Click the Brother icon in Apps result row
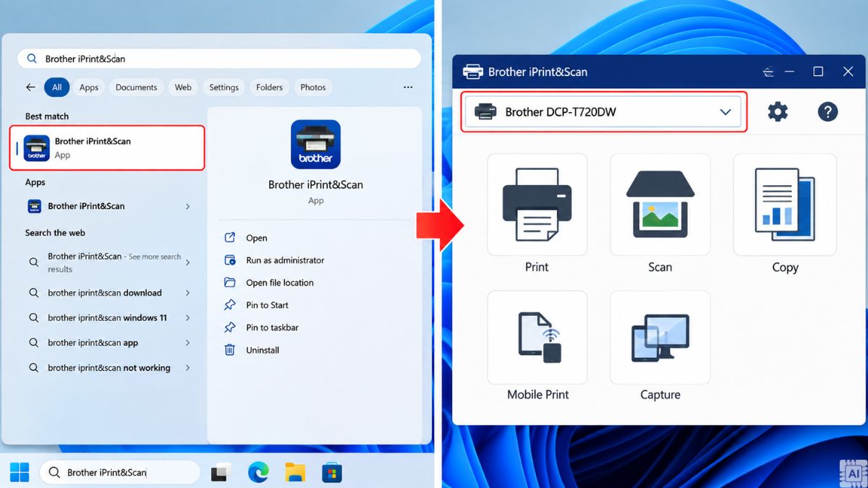868x488 pixels. pos(35,206)
